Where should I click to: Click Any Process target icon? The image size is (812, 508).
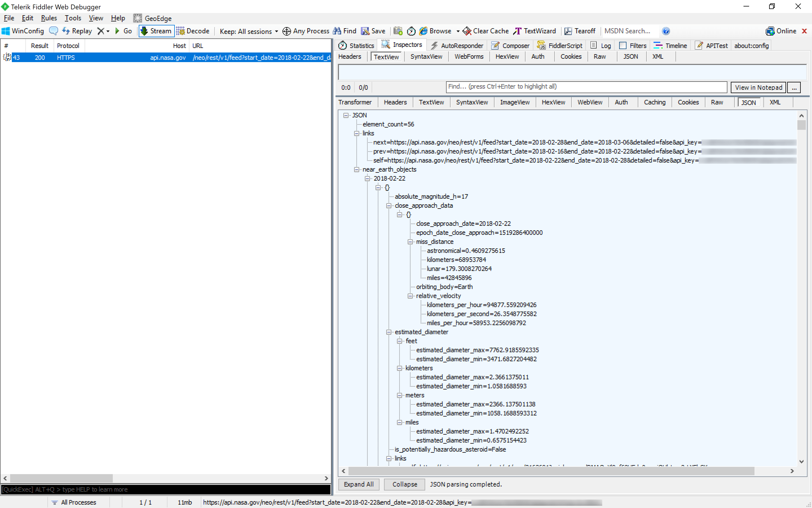click(x=286, y=31)
